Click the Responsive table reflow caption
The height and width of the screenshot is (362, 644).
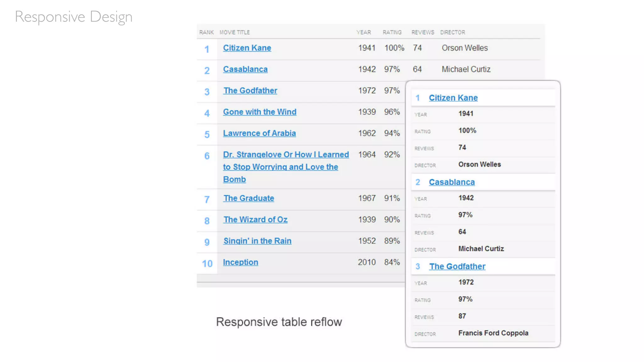(279, 322)
